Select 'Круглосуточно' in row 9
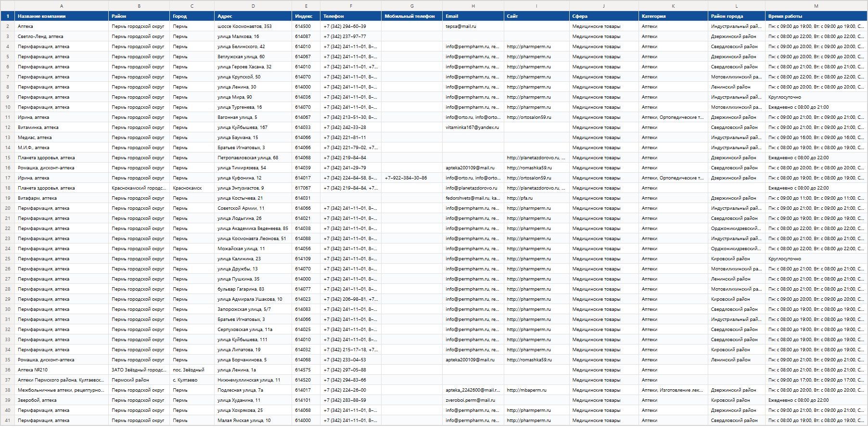This screenshot has width=868, height=434. click(x=816, y=97)
